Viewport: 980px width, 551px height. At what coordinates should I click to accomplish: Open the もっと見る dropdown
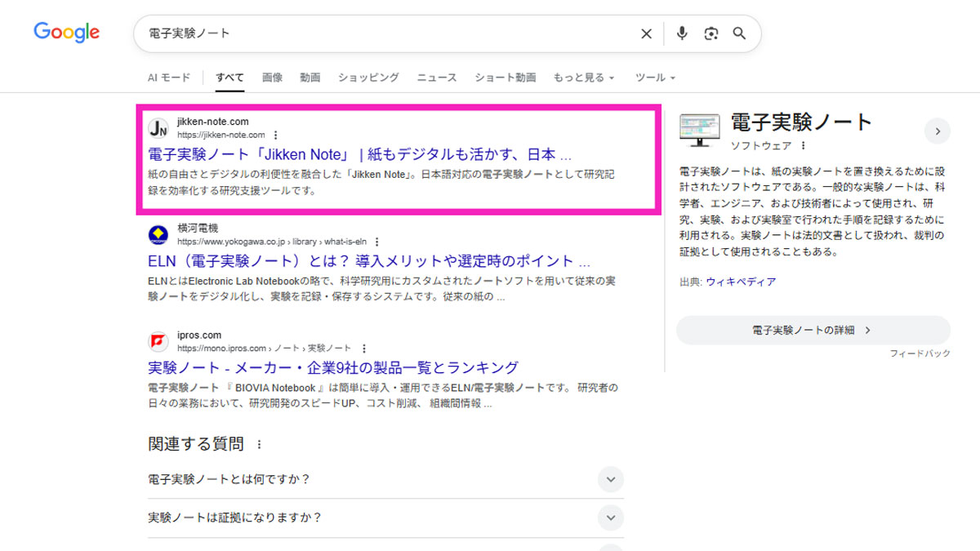pyautogui.click(x=584, y=78)
